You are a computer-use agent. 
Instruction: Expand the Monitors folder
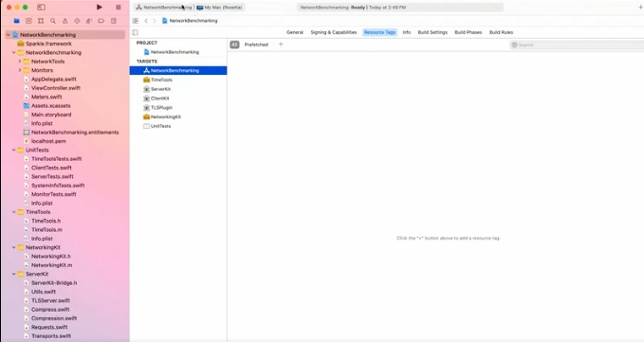tap(19, 70)
